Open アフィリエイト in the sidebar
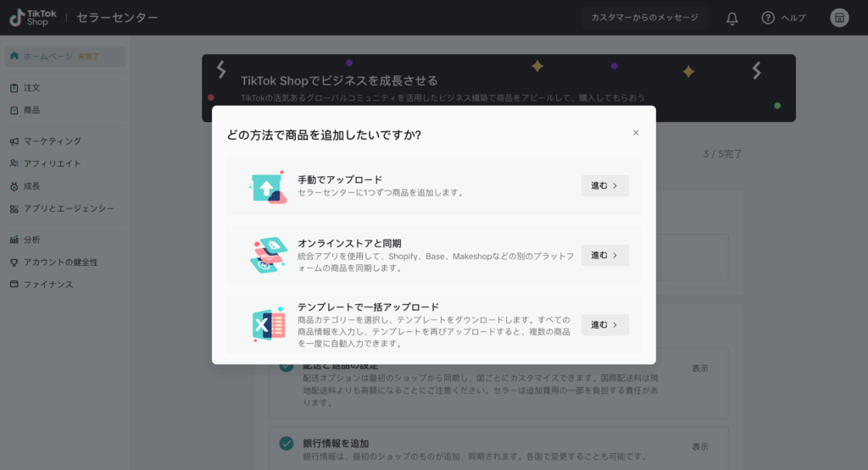The image size is (868, 470). point(52,163)
